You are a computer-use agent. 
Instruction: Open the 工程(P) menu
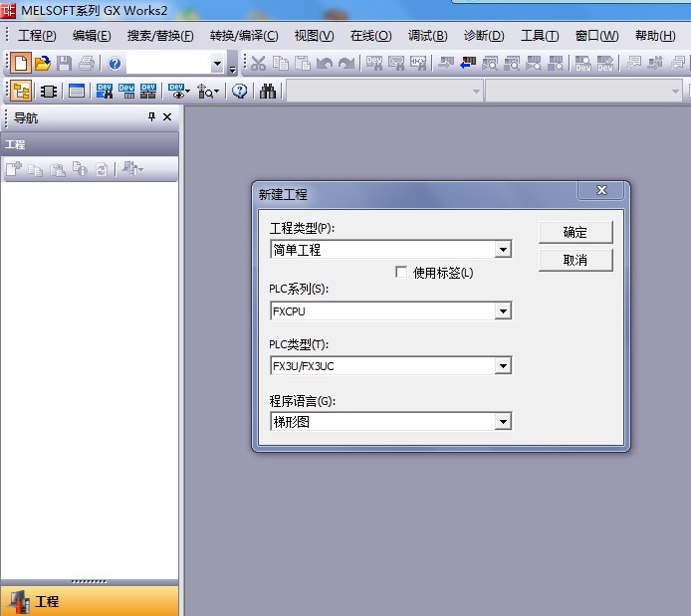tap(37, 36)
